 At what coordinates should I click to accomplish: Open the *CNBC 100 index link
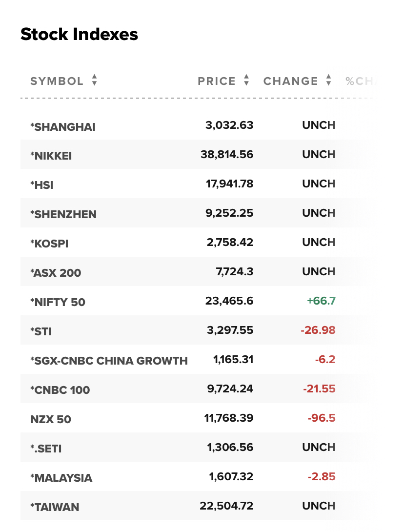click(60, 390)
